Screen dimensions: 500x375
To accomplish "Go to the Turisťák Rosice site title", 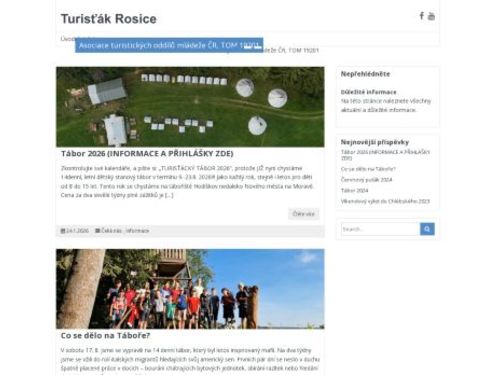I will 108,19.
